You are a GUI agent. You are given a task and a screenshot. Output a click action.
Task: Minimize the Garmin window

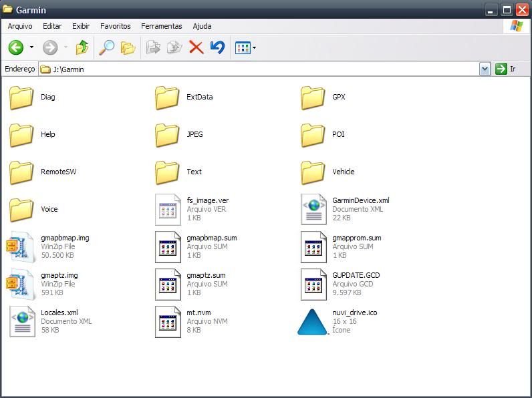491,10
